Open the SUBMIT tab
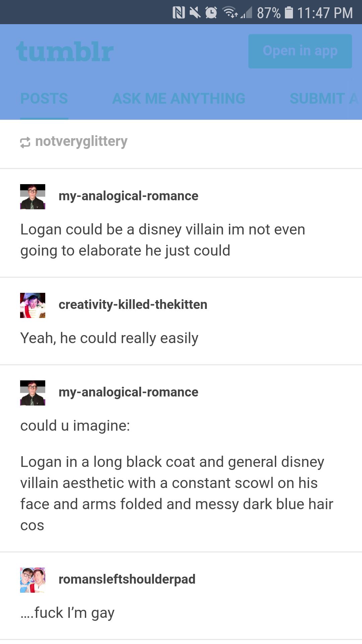362x644 pixels. (x=325, y=99)
